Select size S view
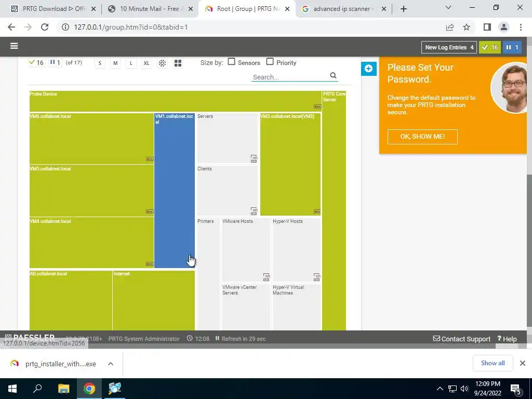 point(100,63)
